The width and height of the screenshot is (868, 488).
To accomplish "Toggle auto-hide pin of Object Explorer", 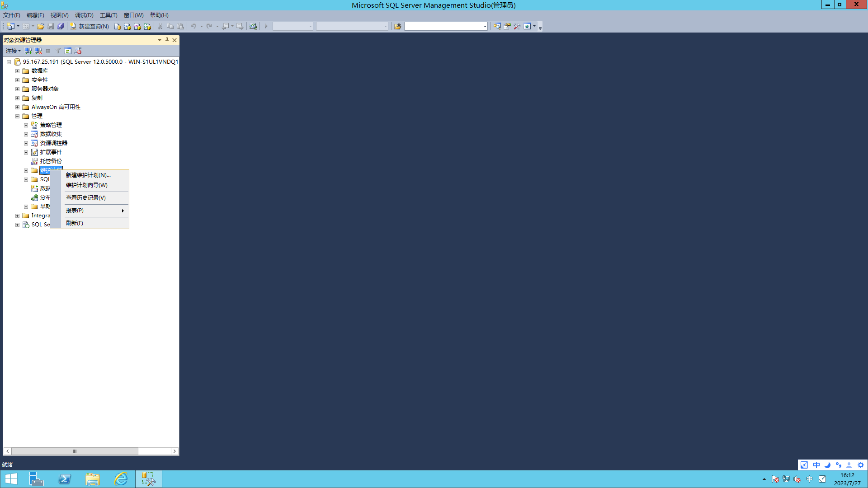I will pyautogui.click(x=167, y=40).
